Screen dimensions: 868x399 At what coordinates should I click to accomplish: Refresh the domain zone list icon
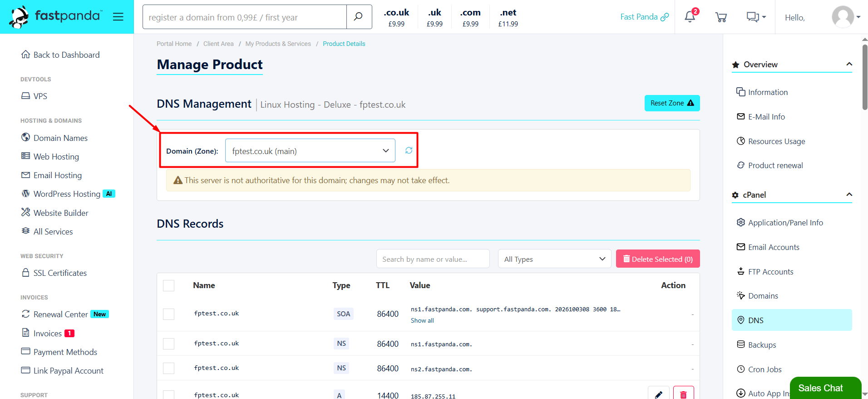[x=409, y=150]
